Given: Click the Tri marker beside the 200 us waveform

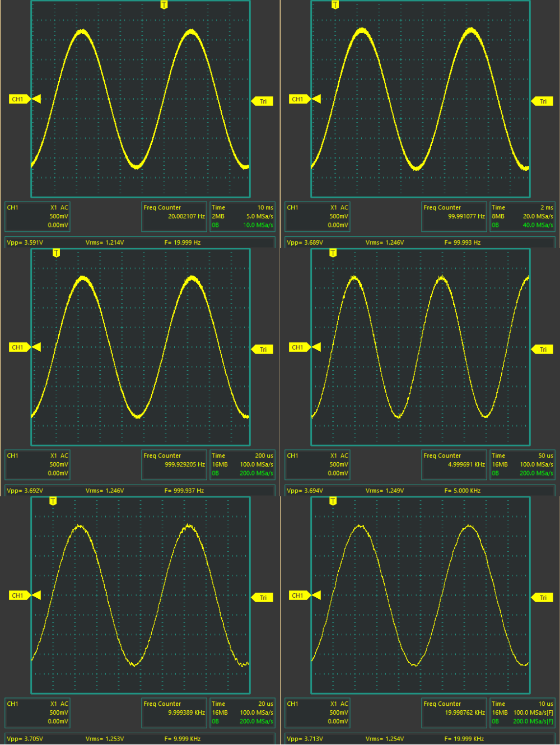Looking at the screenshot, I should [263, 350].
